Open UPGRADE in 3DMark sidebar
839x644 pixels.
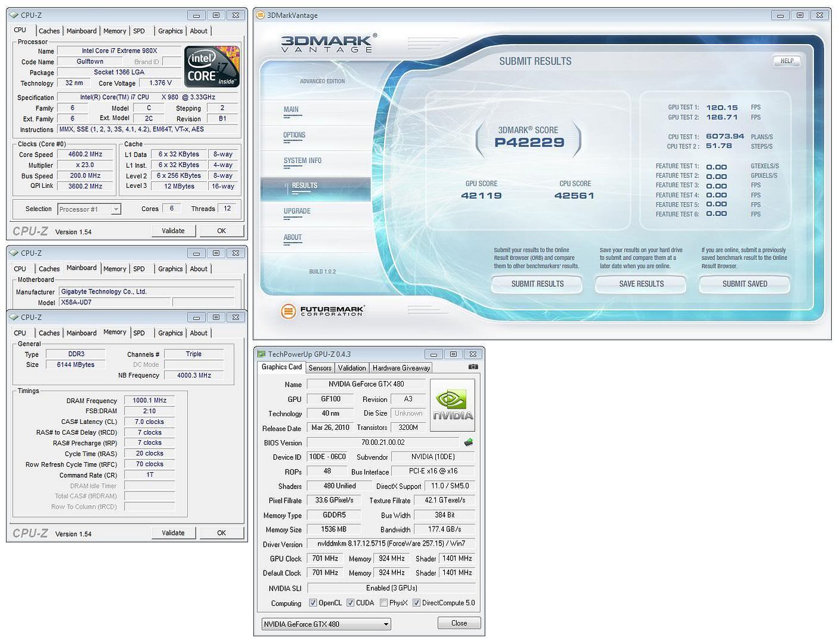point(297,211)
